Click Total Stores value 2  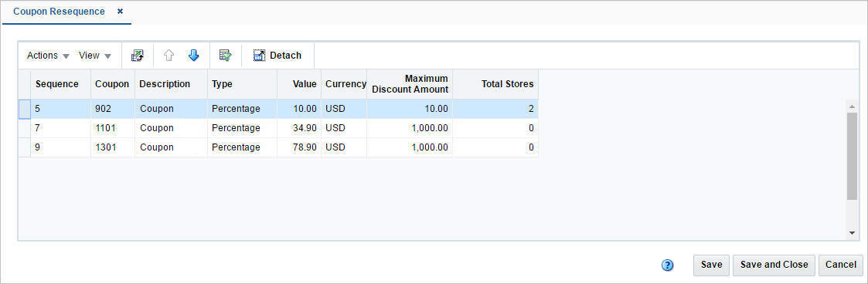(x=495, y=109)
